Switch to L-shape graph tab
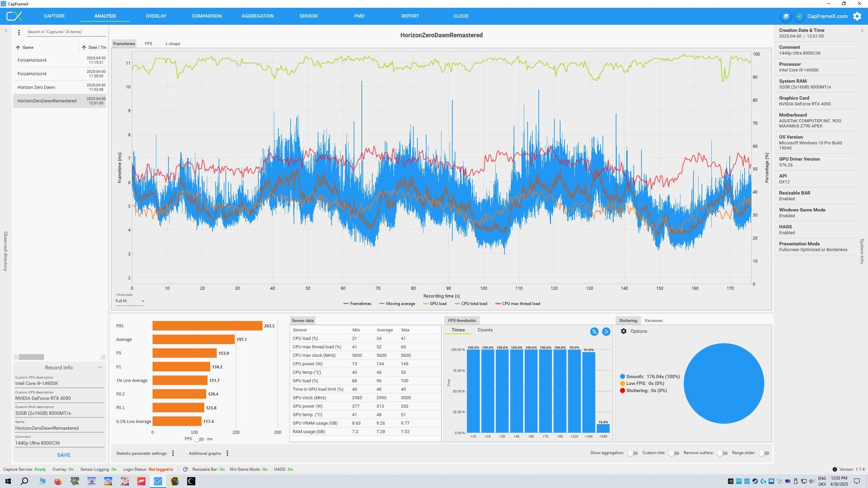Screen dimensions: 868x488 click(173, 44)
